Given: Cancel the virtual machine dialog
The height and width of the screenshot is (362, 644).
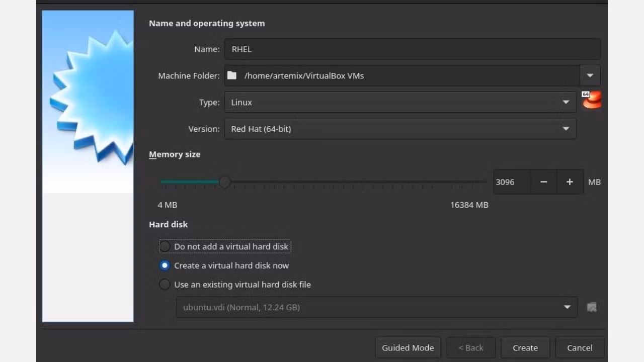Looking at the screenshot, I should [580, 347].
